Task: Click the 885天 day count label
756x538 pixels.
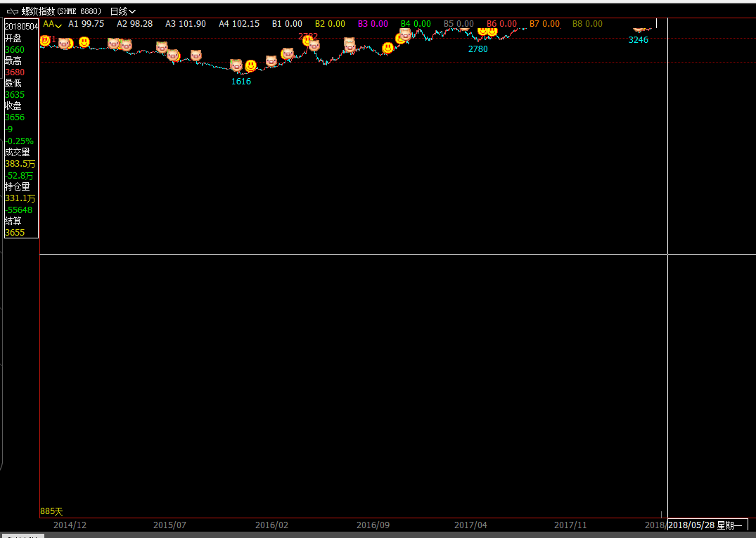Action: point(51,511)
